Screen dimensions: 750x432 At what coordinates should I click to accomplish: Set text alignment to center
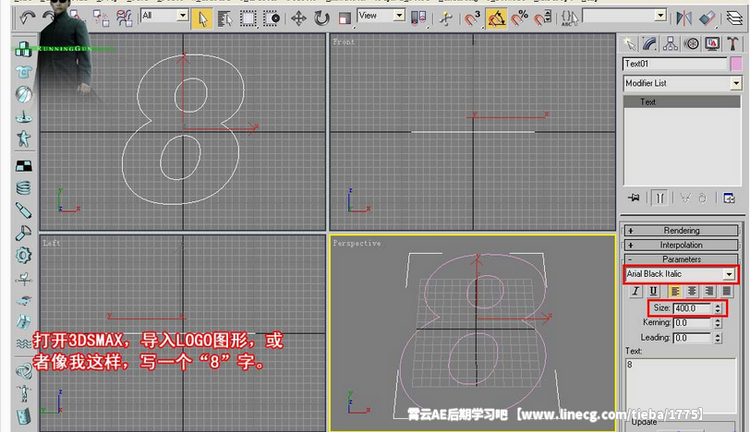(x=692, y=291)
